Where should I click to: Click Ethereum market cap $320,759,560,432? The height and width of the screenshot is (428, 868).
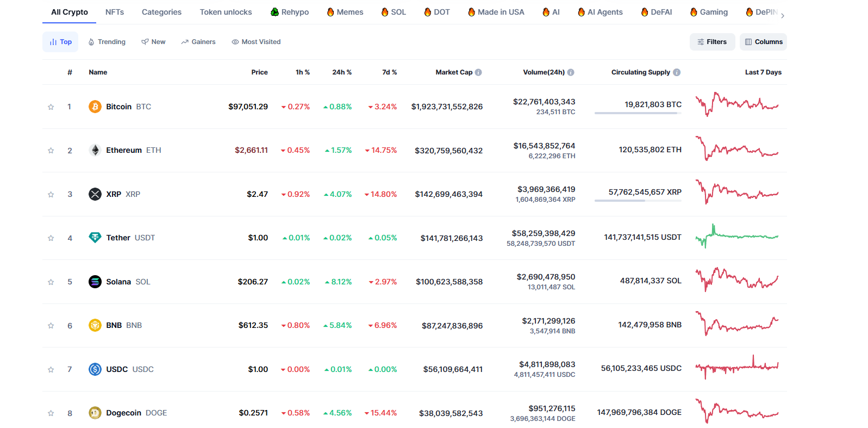[x=448, y=151]
